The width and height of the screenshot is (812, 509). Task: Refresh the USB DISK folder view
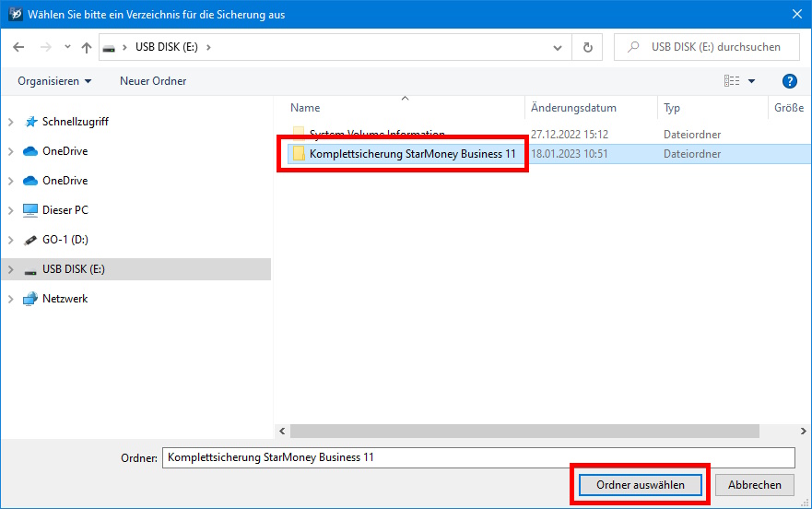click(x=588, y=48)
